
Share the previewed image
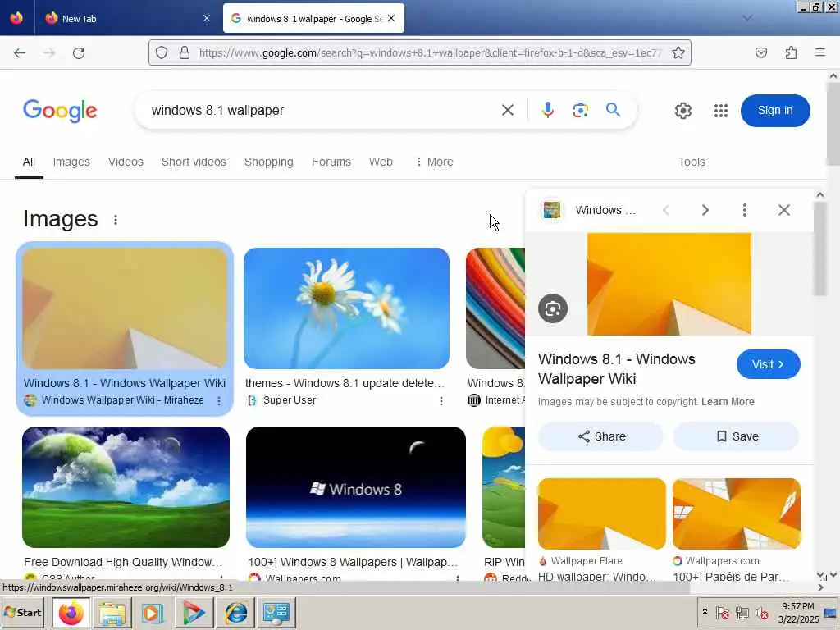coord(601,436)
